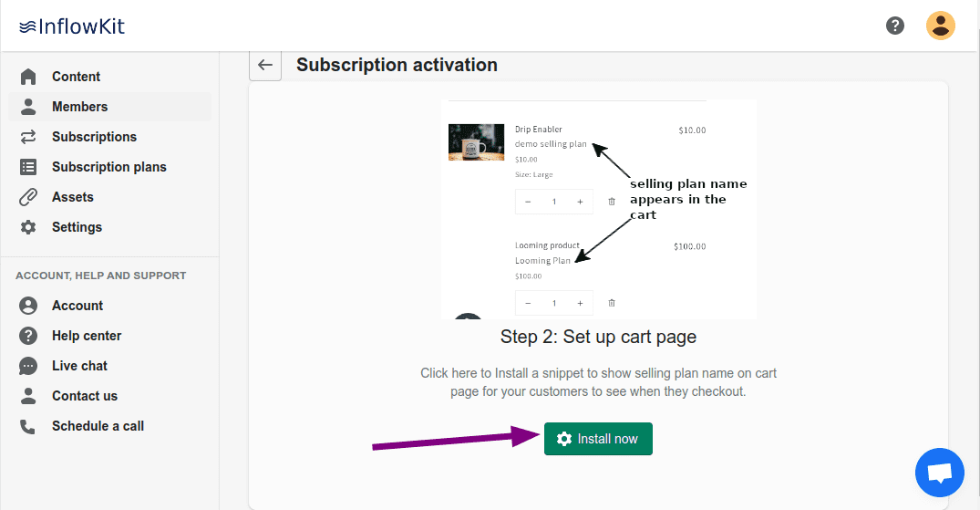Click the InflowKit logo
Viewport: 980px width, 510px height.
(72, 26)
